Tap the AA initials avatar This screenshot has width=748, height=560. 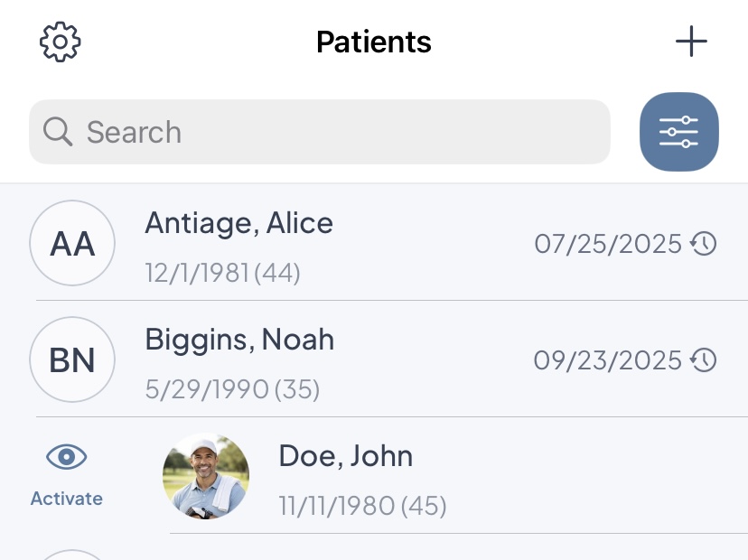(72, 244)
